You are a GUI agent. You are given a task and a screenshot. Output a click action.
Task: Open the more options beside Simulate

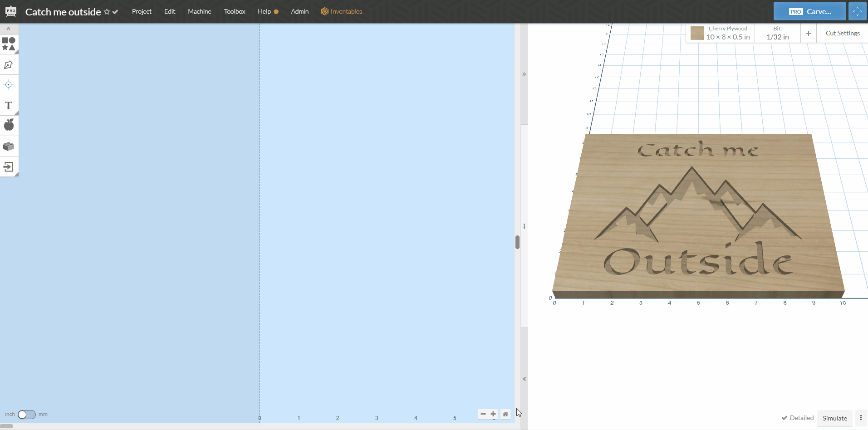pyautogui.click(x=861, y=418)
